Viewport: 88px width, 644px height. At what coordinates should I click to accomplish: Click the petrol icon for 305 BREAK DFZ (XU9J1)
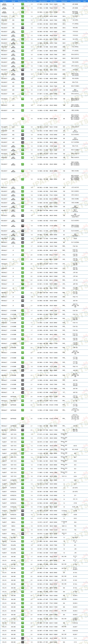click(23, 66)
